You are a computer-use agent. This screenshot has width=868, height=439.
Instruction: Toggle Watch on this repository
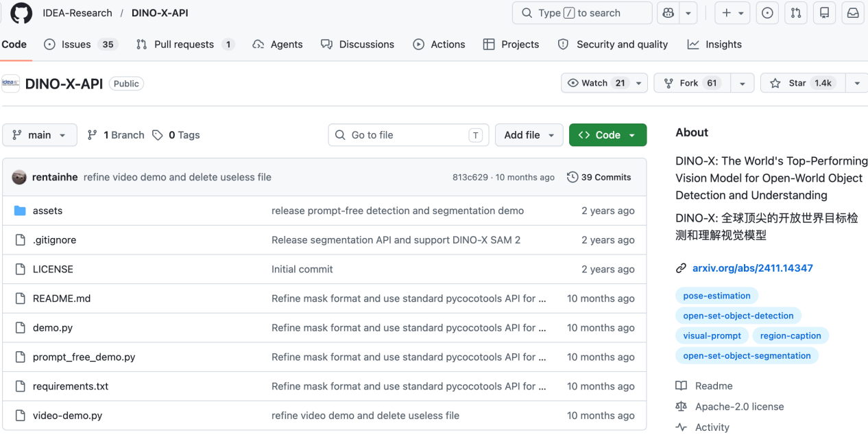(x=596, y=83)
